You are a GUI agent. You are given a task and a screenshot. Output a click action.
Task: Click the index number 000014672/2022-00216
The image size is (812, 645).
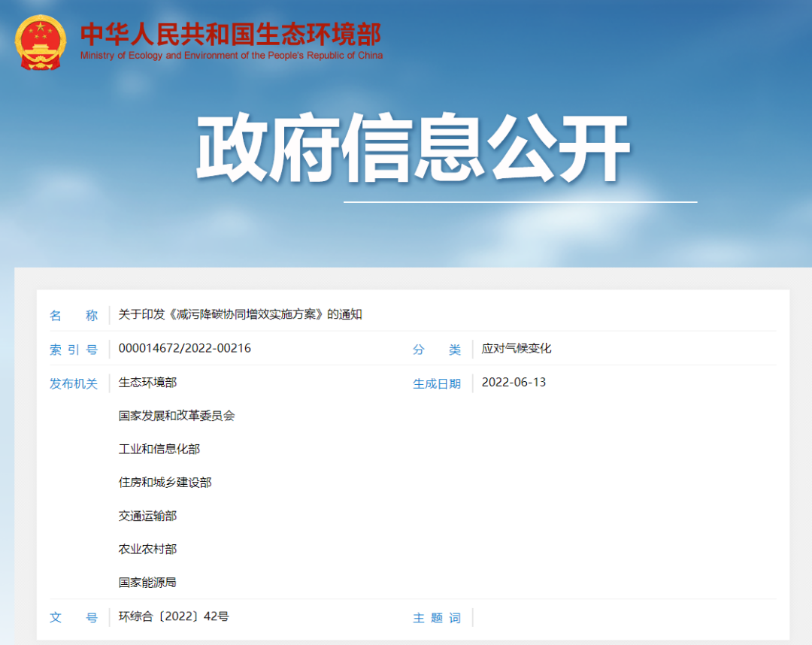(x=185, y=348)
